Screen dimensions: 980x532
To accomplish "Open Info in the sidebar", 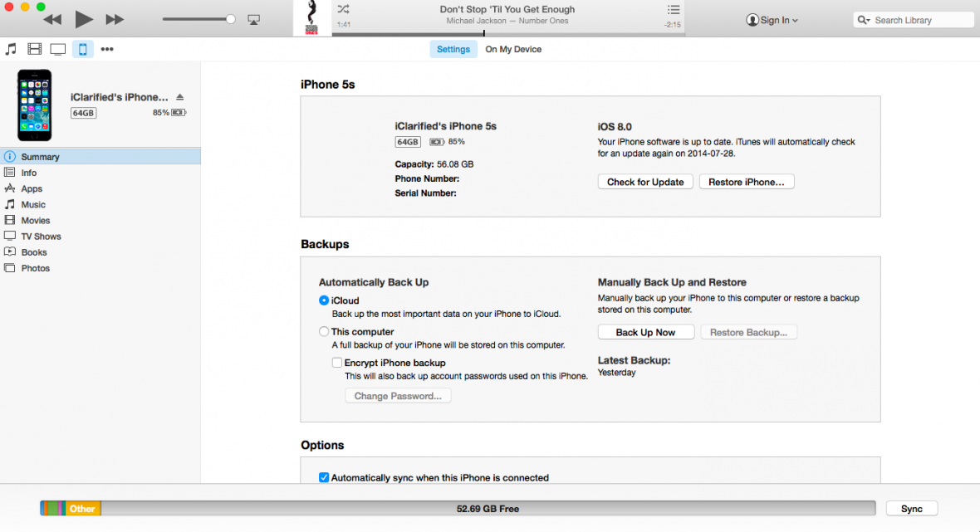I will coord(100,173).
